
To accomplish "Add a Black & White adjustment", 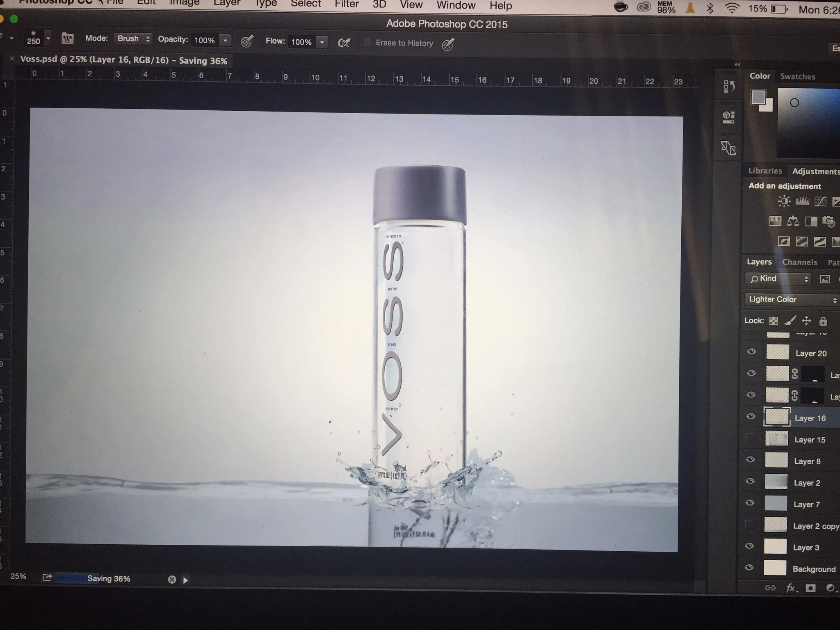I will 811,221.
